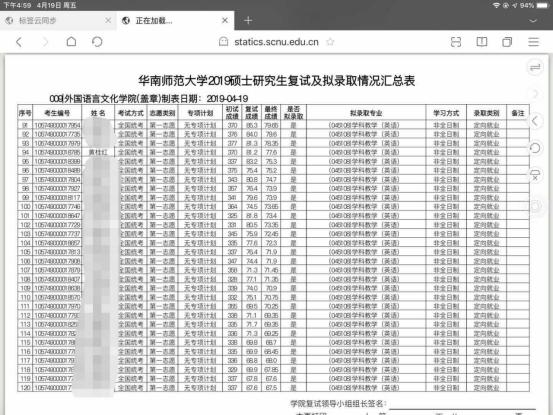This screenshot has width=553, height=415.
Task: Click the 009外国语言文化学院 subtitle line
Action: click(148, 98)
